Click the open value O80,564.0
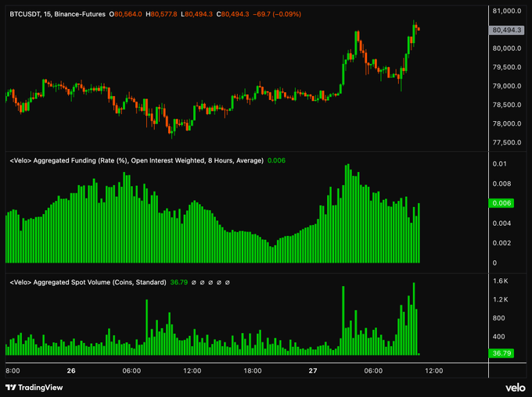 click(125, 14)
